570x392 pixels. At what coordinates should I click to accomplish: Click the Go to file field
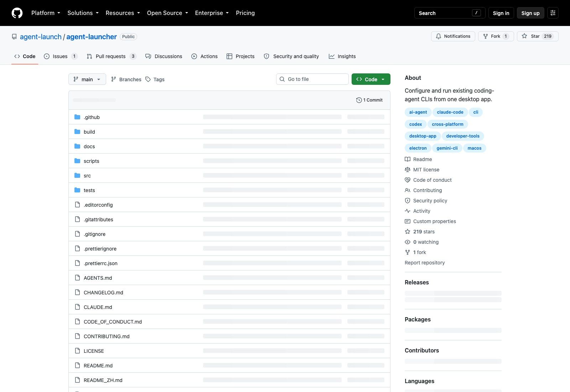click(x=312, y=79)
